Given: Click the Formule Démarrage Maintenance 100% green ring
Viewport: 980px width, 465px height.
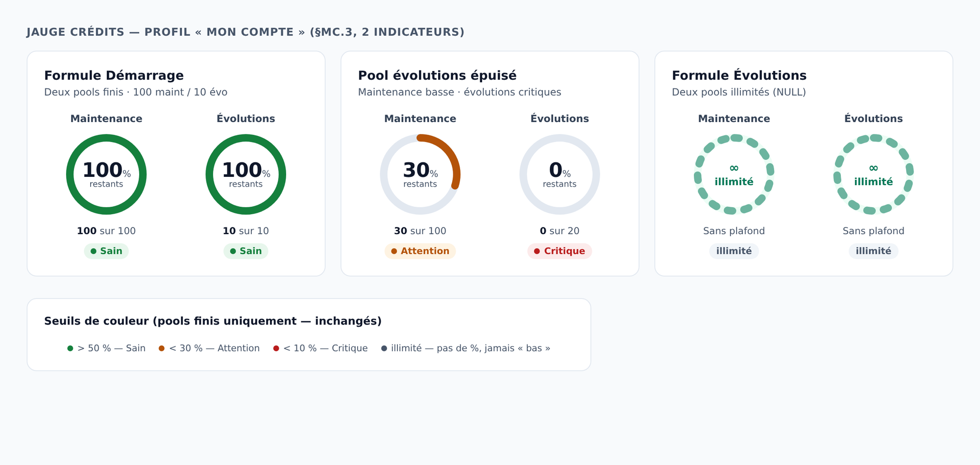Looking at the screenshot, I should [x=106, y=174].
